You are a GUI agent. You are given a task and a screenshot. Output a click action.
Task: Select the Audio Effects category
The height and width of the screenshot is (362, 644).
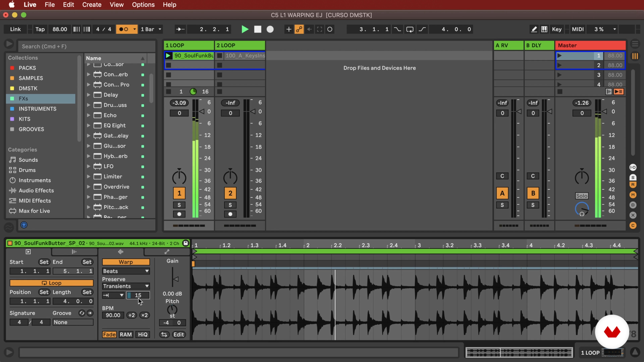pos(36,191)
